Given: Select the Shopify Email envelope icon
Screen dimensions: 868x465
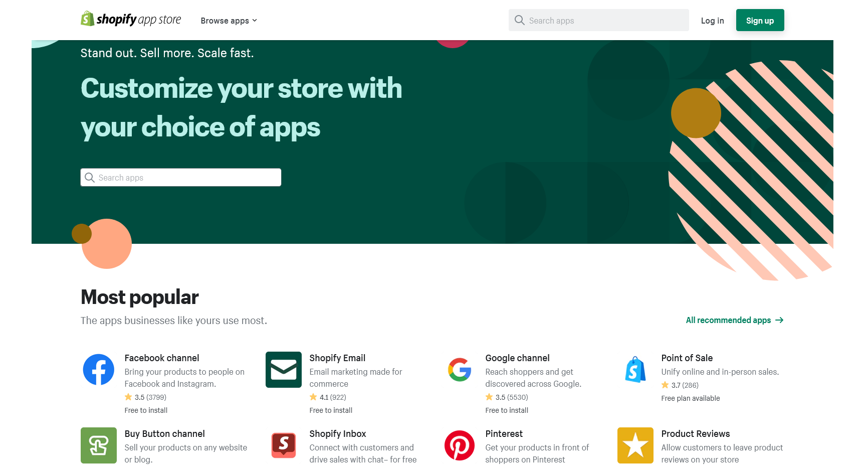Looking at the screenshot, I should point(283,370).
